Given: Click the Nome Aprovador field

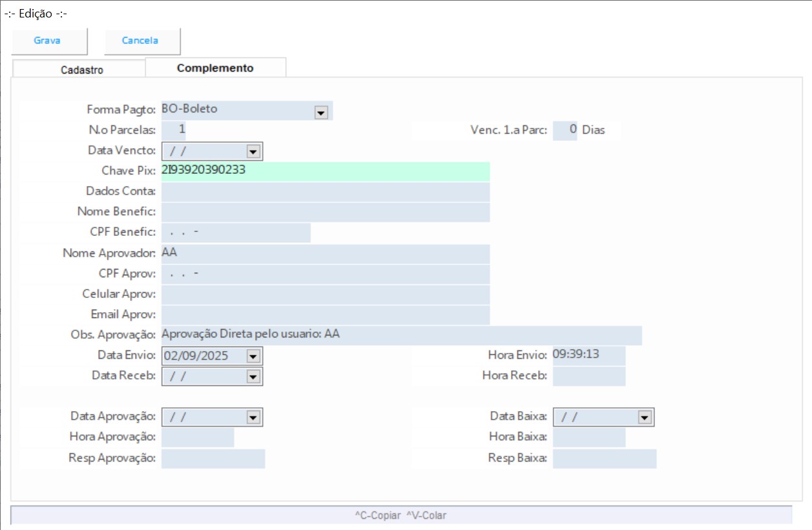Looking at the screenshot, I should pos(325,253).
